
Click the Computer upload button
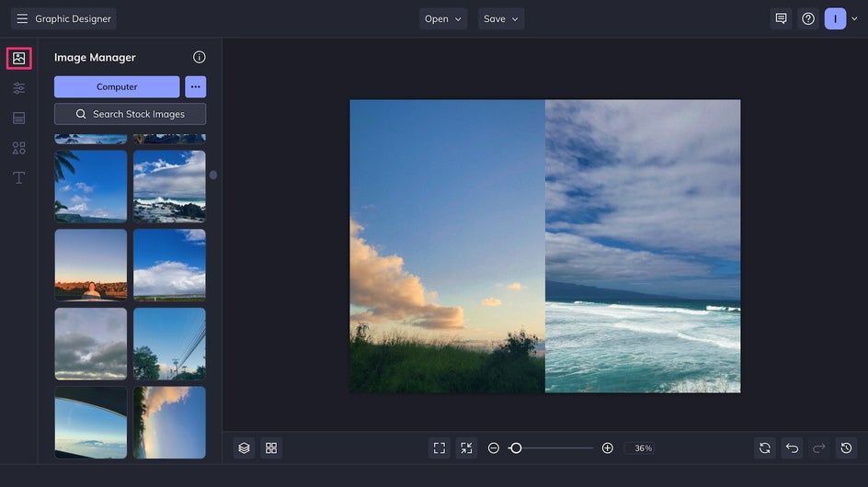tap(117, 87)
